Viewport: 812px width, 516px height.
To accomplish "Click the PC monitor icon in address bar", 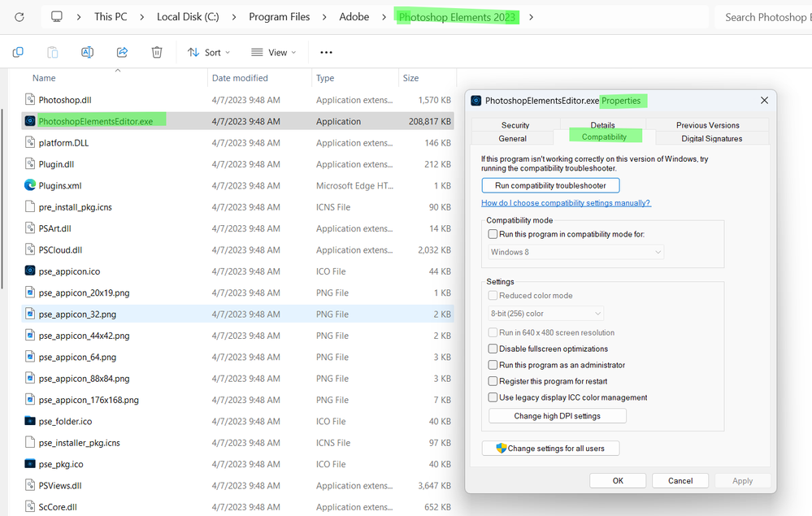I will [56, 16].
